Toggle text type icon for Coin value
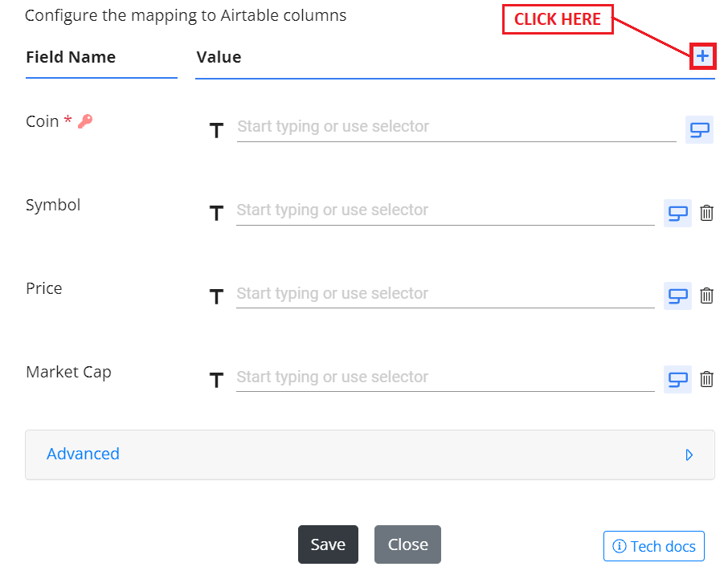This screenshot has height=579, width=728. pyautogui.click(x=216, y=130)
